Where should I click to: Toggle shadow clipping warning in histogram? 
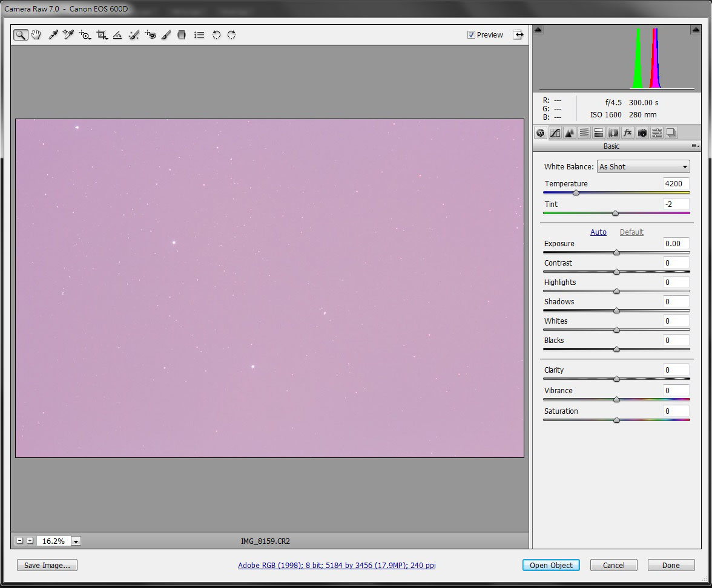538,30
